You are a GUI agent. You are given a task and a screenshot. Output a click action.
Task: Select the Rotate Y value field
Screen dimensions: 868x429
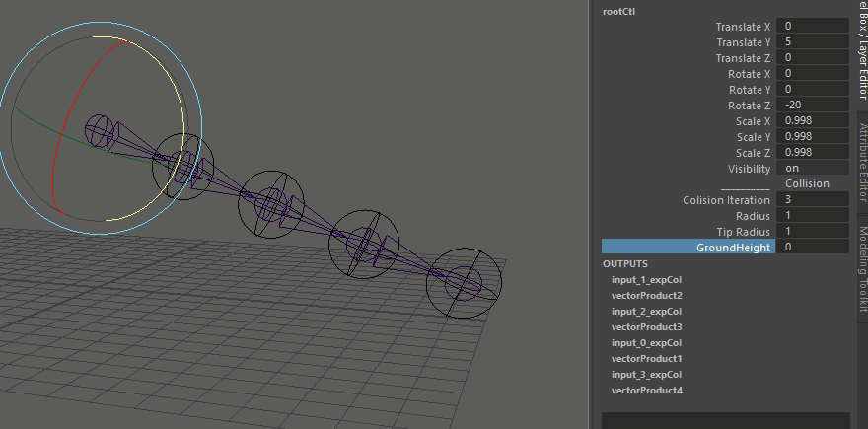(x=812, y=89)
